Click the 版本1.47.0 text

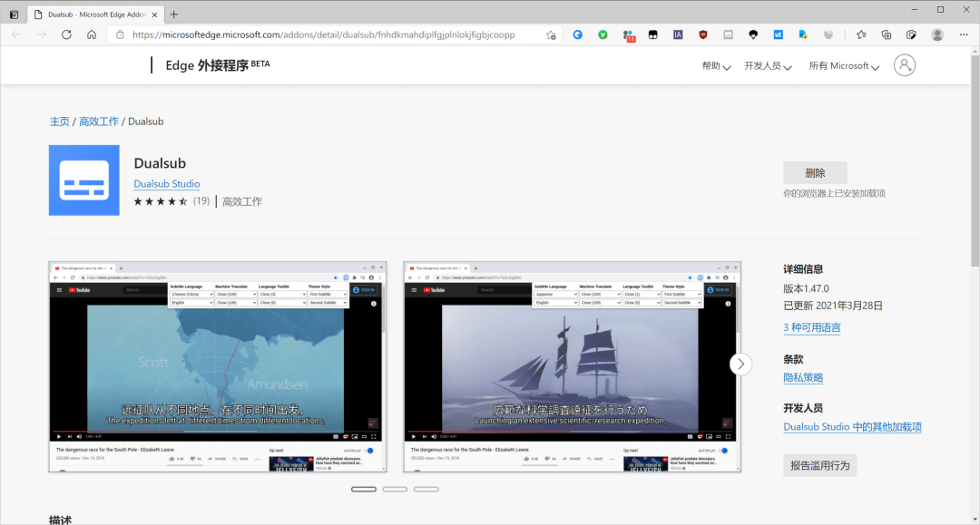click(x=807, y=288)
